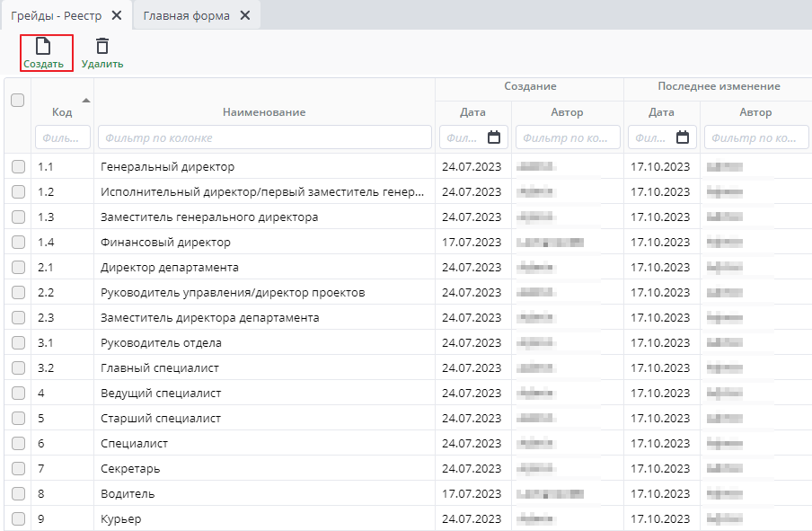This screenshot has width=812, height=531.
Task: Select checkbox for Финансовый директор row
Action: point(18,243)
